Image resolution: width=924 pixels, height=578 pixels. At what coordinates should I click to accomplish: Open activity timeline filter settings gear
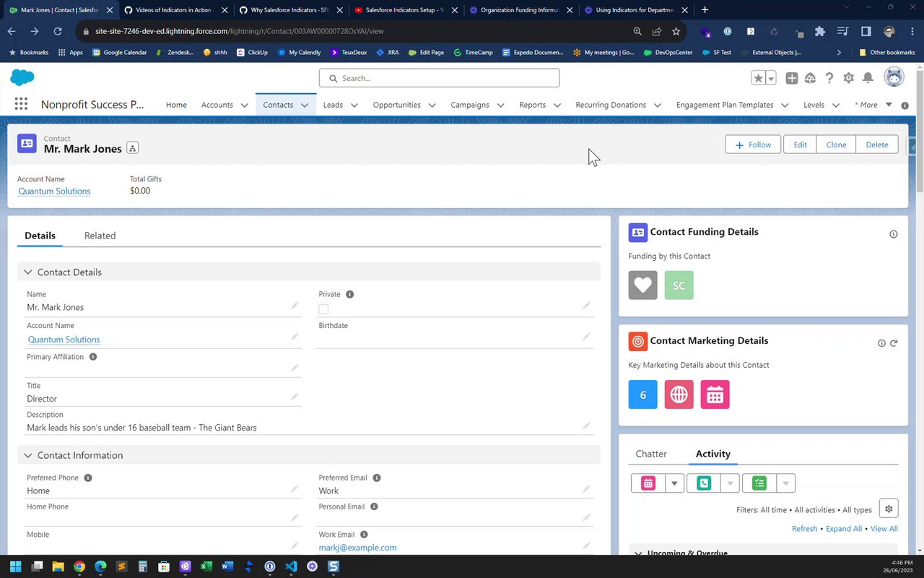(x=889, y=509)
